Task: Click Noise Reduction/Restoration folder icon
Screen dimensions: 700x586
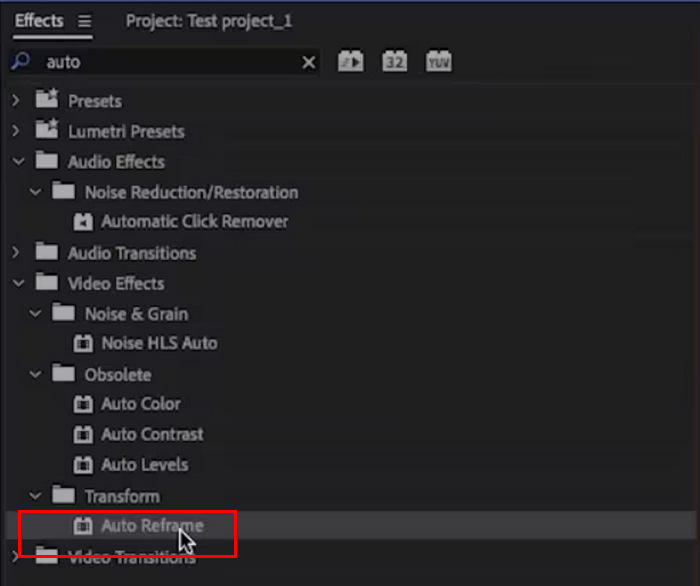Action: pyautogui.click(x=63, y=191)
